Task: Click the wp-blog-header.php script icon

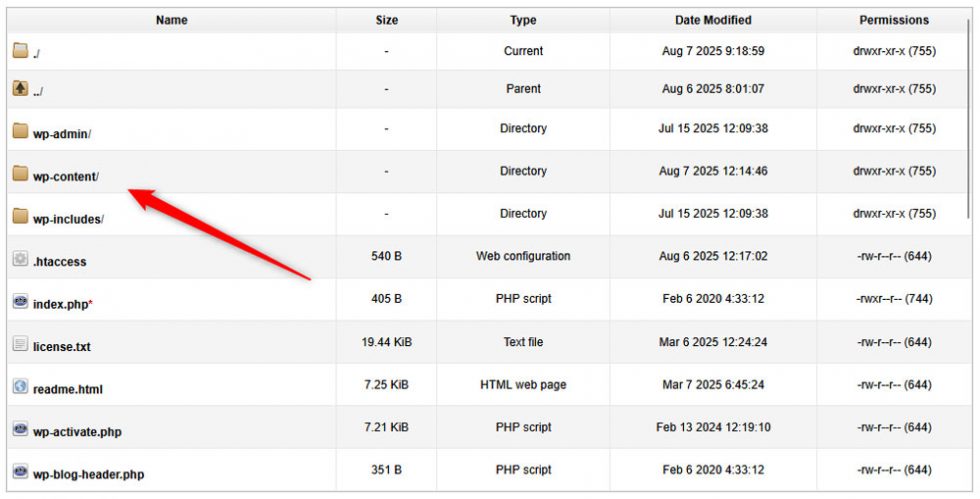Action: [x=20, y=471]
